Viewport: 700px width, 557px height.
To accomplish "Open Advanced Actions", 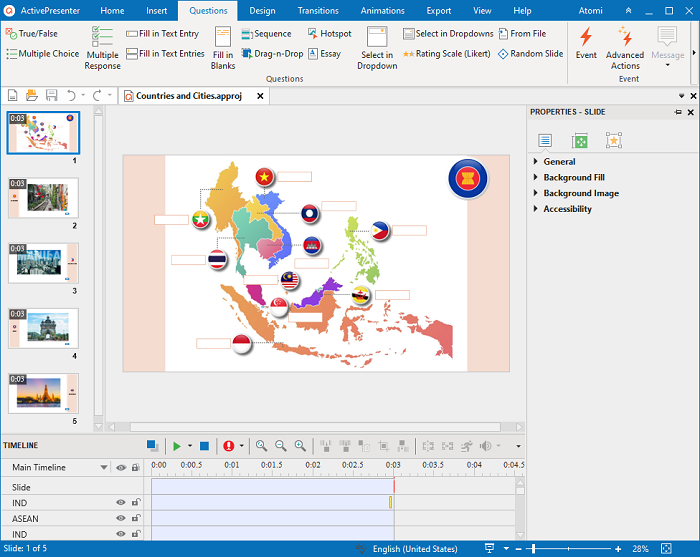I will pyautogui.click(x=625, y=48).
